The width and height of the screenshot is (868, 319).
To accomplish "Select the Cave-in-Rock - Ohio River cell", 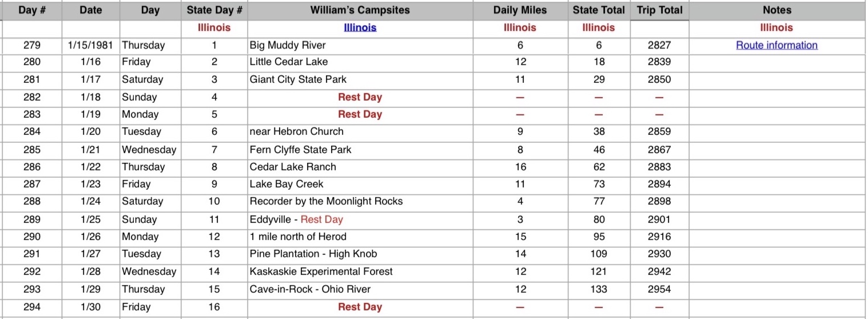I will click(x=360, y=289).
